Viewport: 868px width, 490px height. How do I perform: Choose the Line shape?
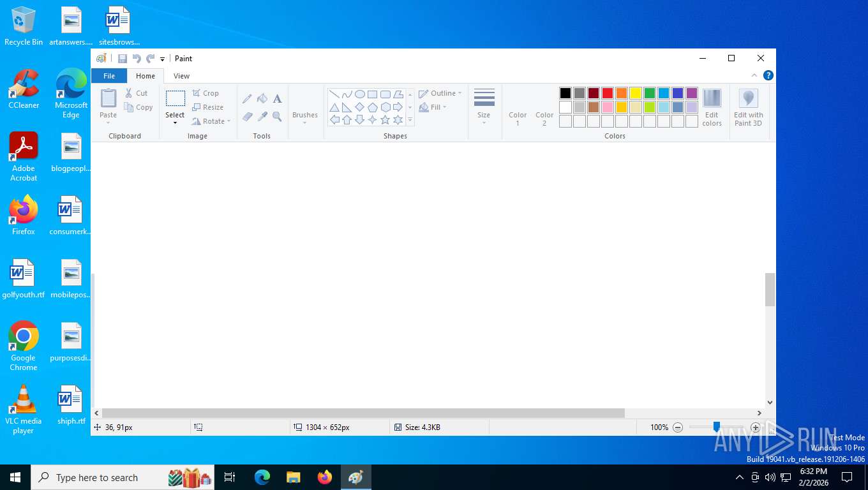point(334,94)
